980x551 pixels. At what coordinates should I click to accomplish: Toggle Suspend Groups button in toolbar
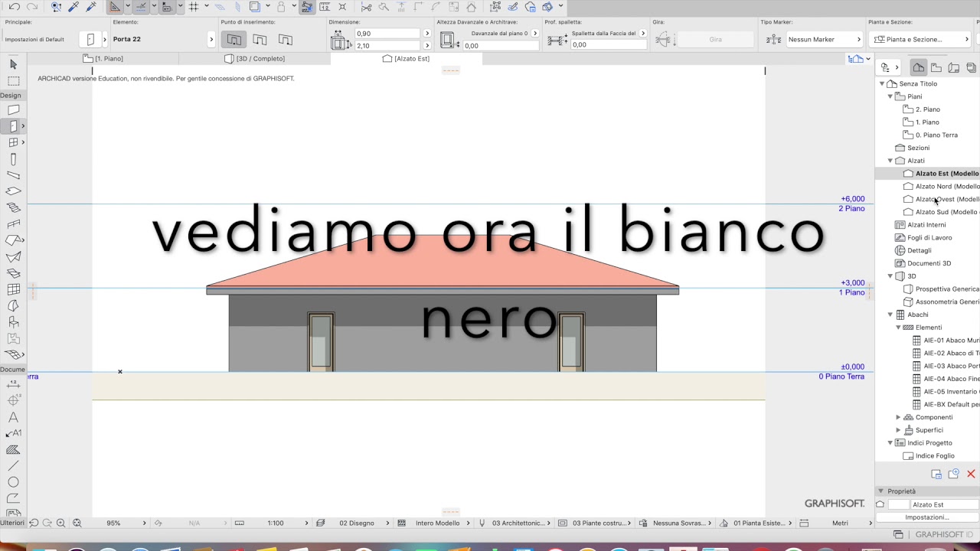(306, 7)
